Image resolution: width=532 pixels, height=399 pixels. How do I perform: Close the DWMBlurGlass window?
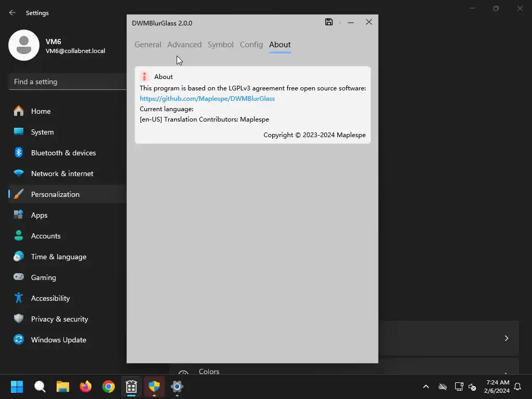369,22
